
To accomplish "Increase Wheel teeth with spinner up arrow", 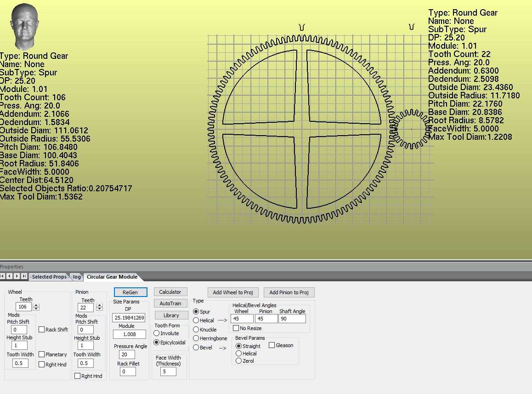I will [x=36, y=305].
